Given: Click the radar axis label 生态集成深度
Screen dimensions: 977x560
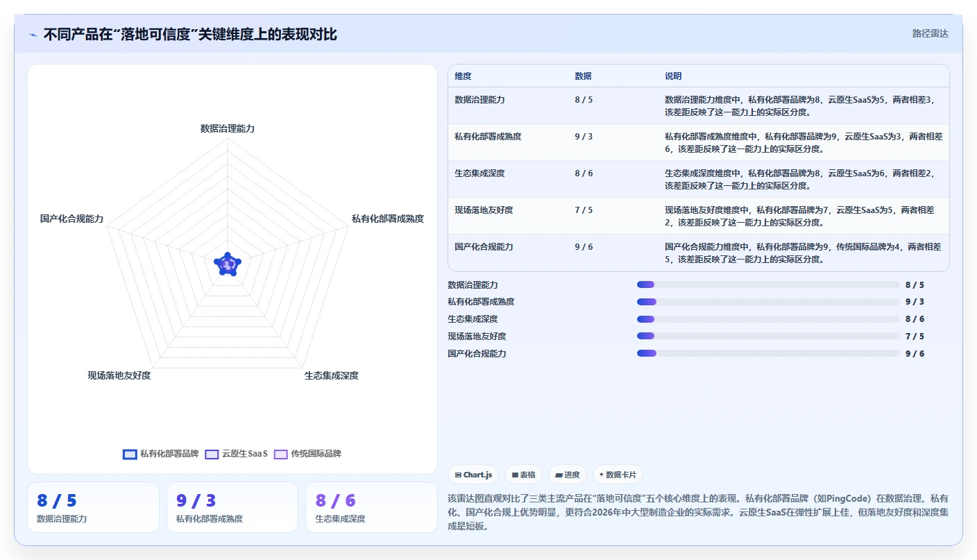Looking at the screenshot, I should click(331, 375).
